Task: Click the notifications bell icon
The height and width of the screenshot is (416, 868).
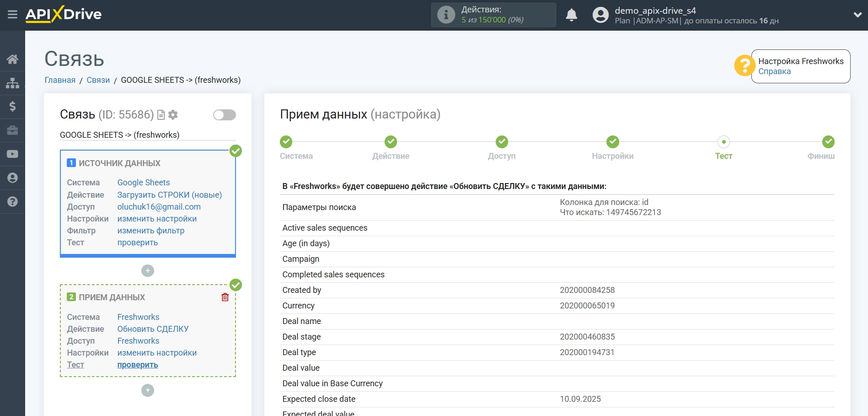Action: [571, 15]
